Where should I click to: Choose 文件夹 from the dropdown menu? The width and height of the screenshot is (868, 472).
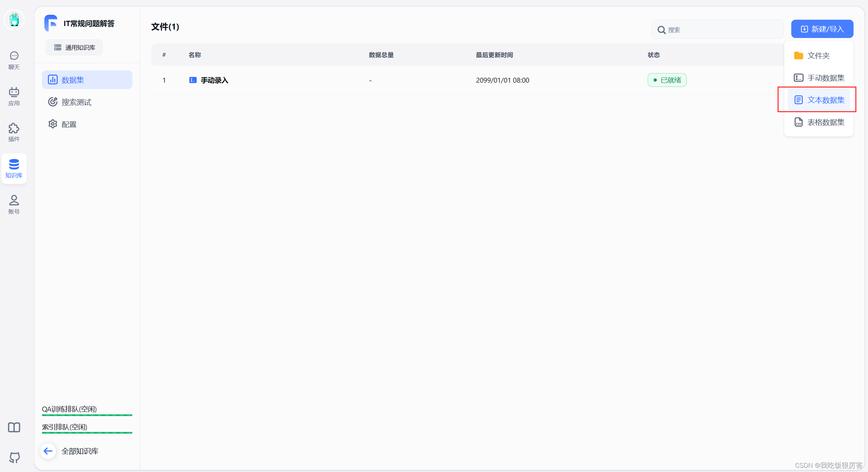818,56
